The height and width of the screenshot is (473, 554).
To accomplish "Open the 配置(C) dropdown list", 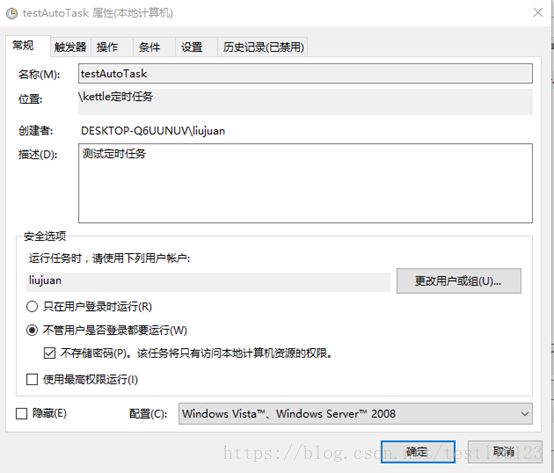I will click(x=355, y=414).
